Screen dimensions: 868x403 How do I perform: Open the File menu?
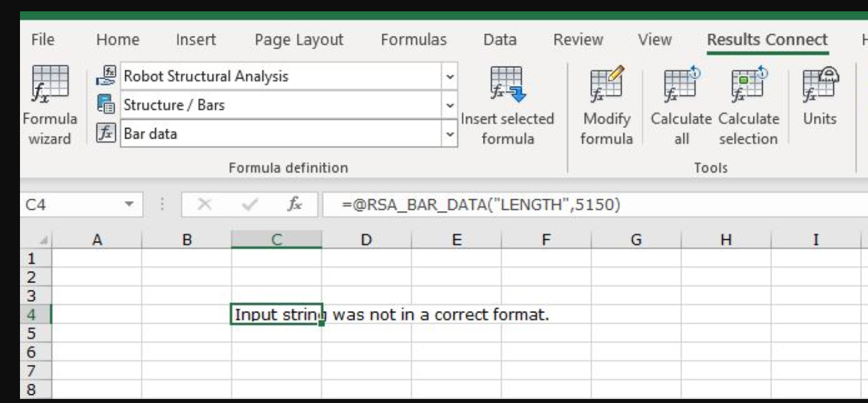[43, 40]
